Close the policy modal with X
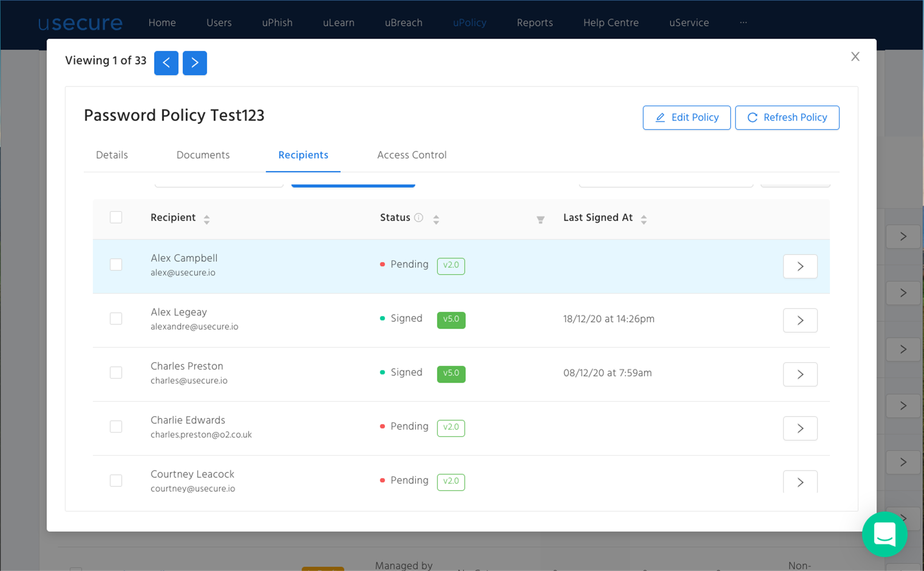The width and height of the screenshot is (924, 571). 855,57
